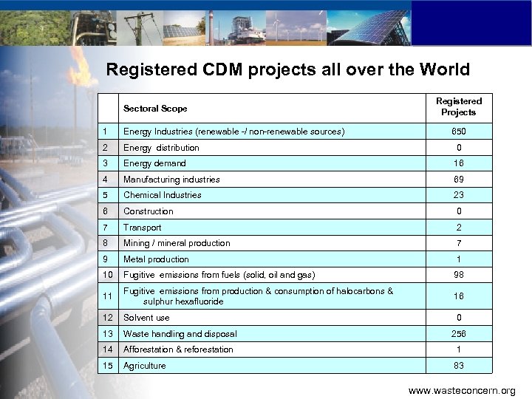This screenshot has height=399, width=532.
Task: Click the slide title 'Registered CDM projects all over the World'
Action: (287, 69)
